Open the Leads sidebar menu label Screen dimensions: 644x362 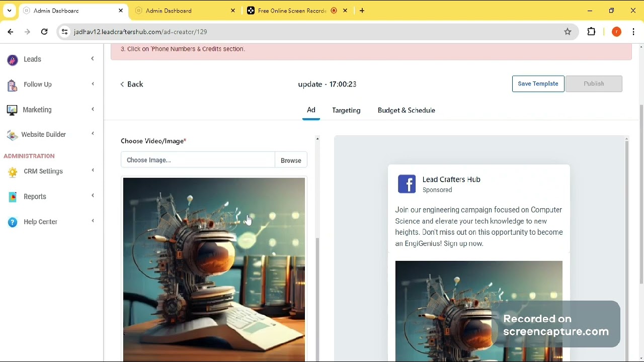coord(32,59)
